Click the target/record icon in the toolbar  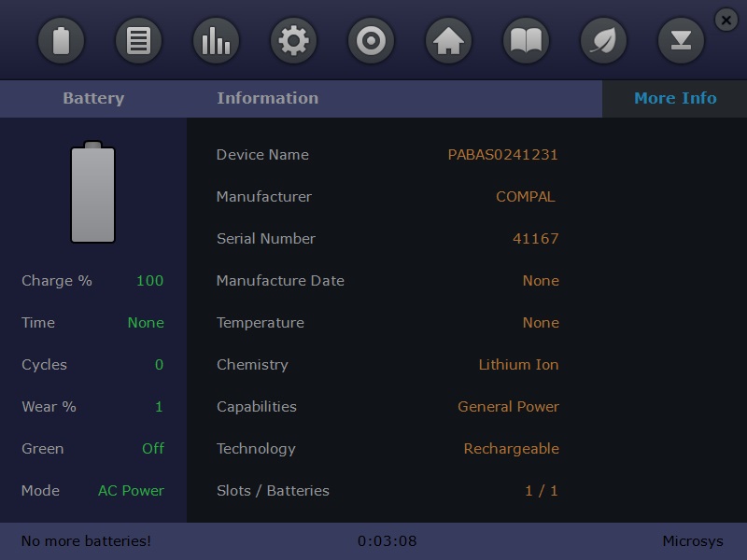(x=371, y=40)
